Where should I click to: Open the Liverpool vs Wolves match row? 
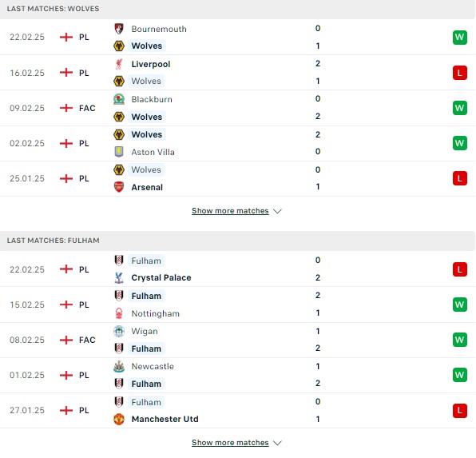click(x=238, y=73)
